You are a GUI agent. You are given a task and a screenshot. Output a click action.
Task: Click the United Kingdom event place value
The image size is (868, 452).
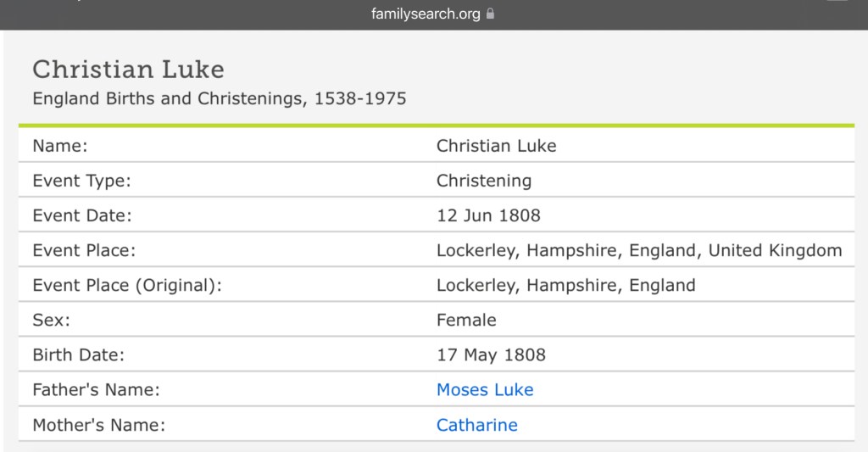tap(639, 250)
